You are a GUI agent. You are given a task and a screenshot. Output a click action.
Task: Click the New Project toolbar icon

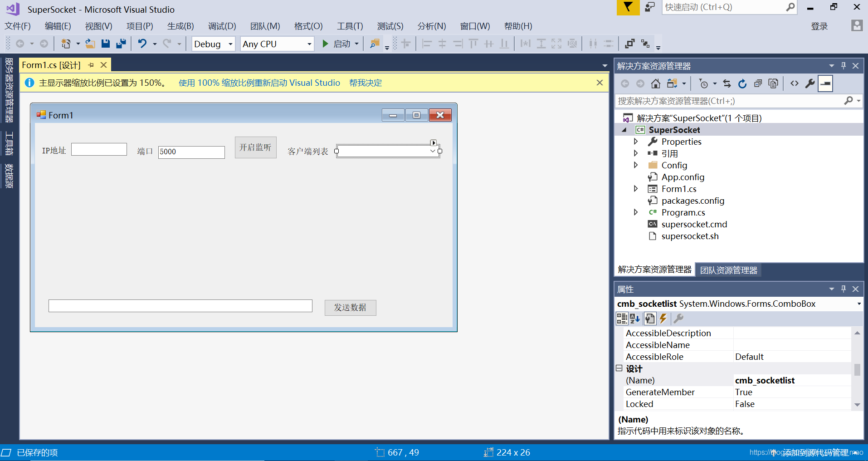point(66,44)
